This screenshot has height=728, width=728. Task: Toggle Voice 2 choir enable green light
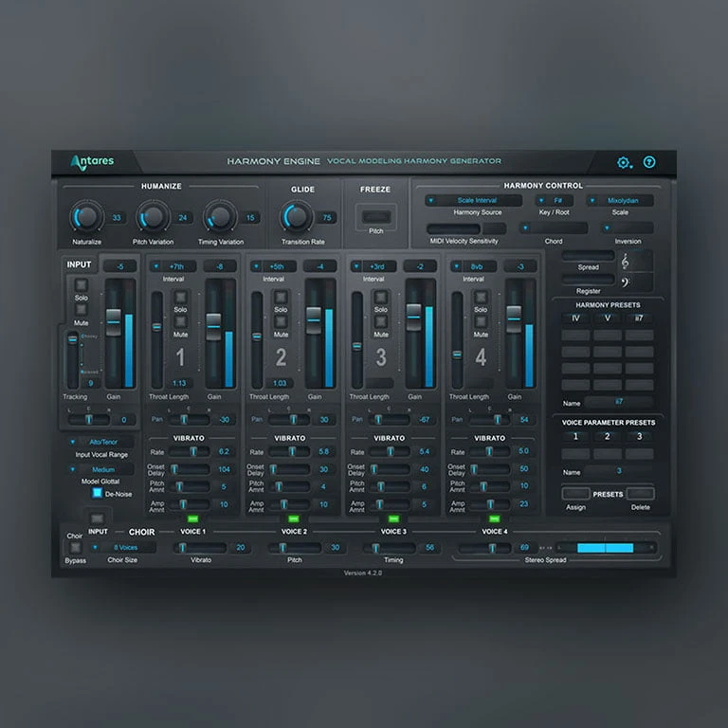pos(294,519)
